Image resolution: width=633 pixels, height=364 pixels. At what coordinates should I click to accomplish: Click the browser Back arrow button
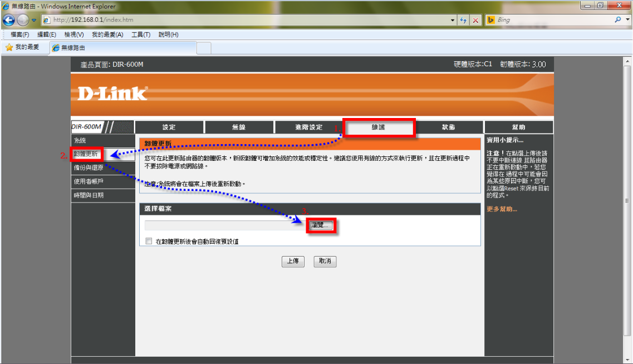[x=8, y=20]
